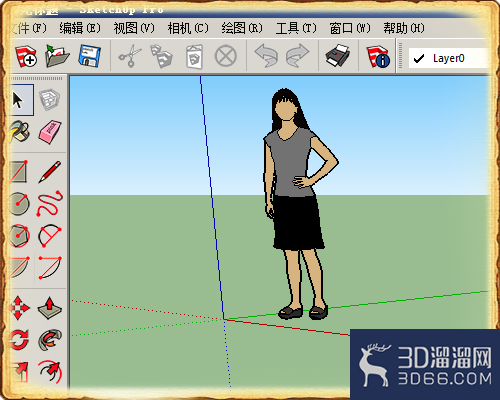Select the Line pencil tool
The height and width of the screenshot is (400, 500).
pos(50,172)
